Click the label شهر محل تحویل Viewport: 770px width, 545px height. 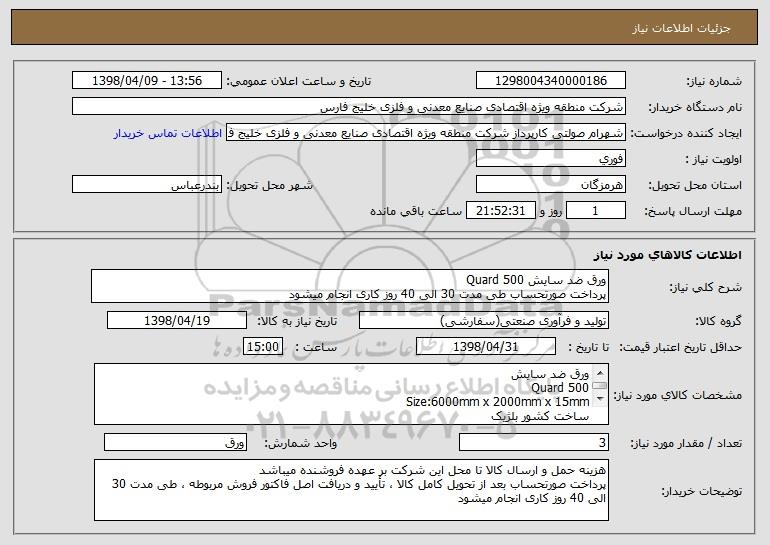[x=269, y=185]
